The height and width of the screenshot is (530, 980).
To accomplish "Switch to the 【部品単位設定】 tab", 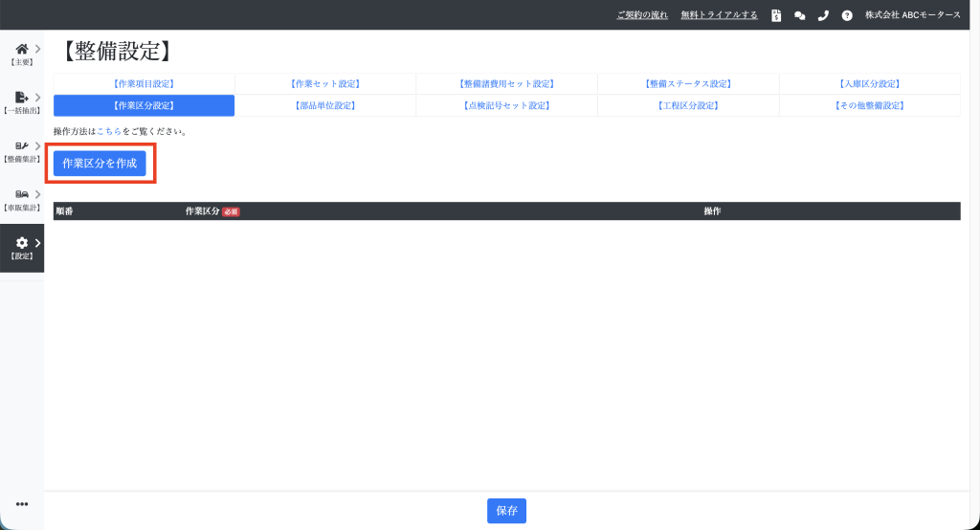I will [x=324, y=105].
